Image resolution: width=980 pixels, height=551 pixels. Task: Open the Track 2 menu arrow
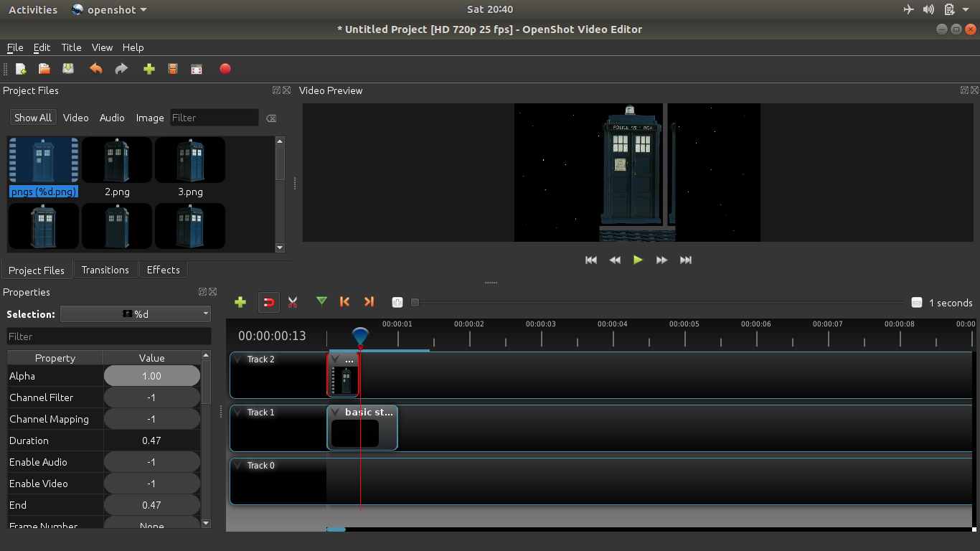238,359
